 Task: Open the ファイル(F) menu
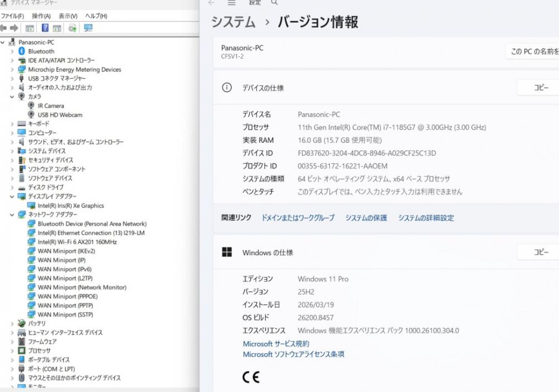pyautogui.click(x=12, y=16)
